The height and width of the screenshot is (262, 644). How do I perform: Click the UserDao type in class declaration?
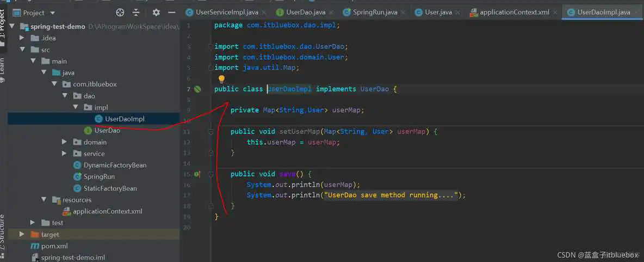click(374, 89)
